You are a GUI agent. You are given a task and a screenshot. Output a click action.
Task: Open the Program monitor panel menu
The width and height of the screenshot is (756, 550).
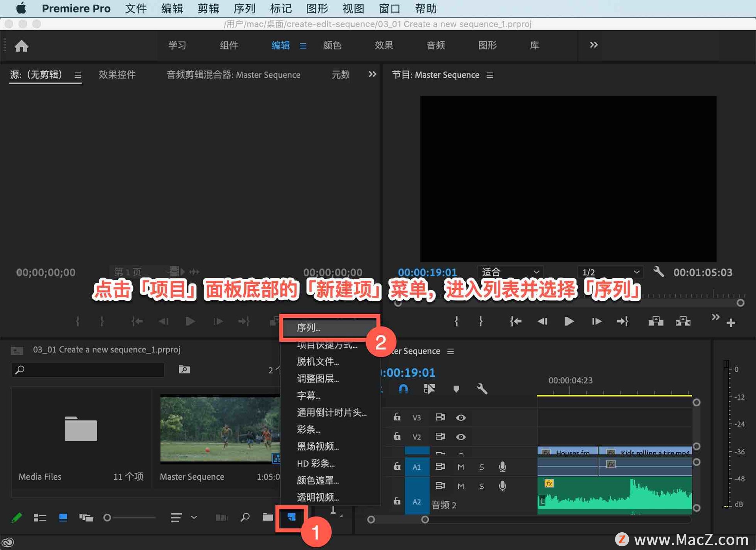point(490,75)
